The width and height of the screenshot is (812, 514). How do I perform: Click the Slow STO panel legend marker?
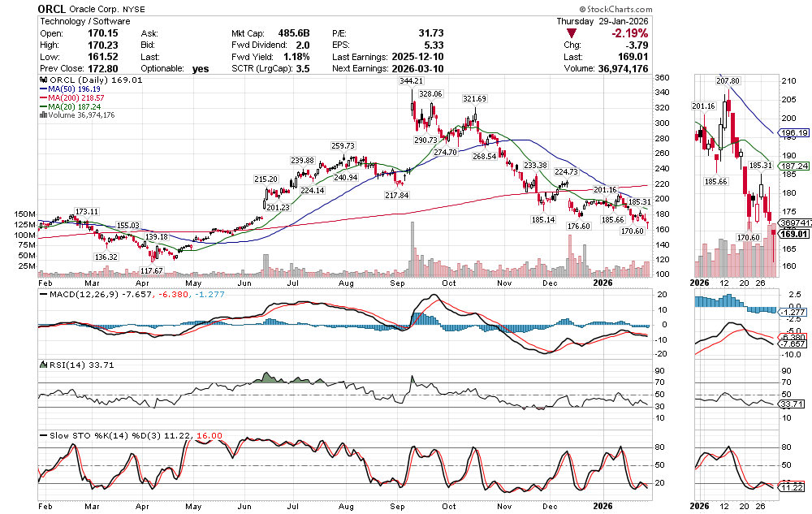point(43,435)
